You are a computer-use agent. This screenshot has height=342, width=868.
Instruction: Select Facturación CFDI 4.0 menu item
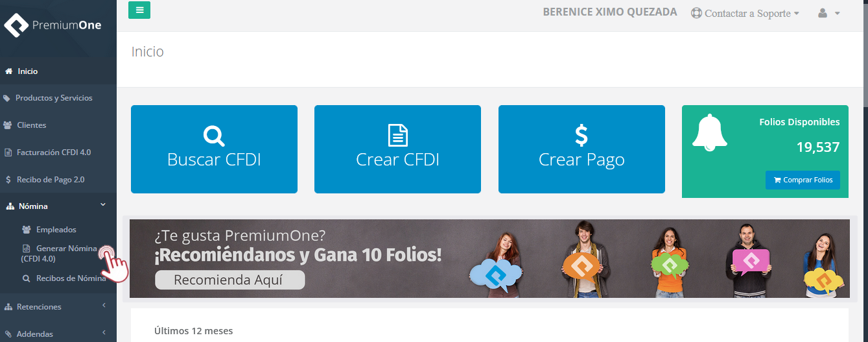point(53,153)
